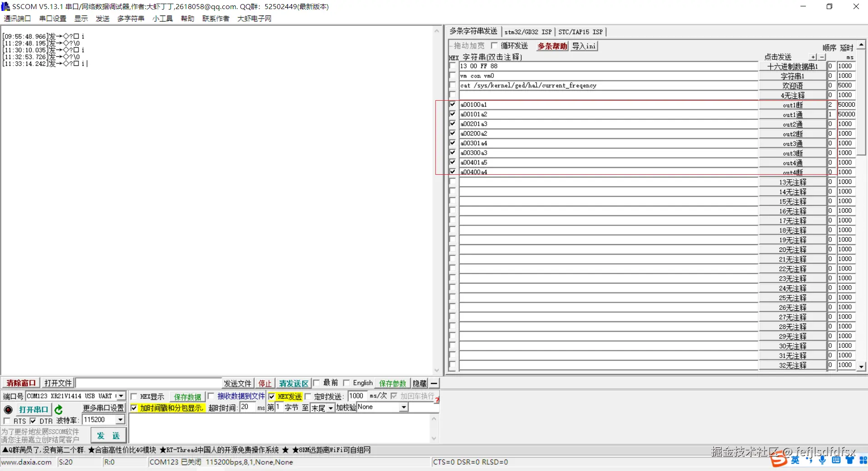
Task: Toggle the 加时间戳和分包显示 checkbox
Action: (x=134, y=408)
